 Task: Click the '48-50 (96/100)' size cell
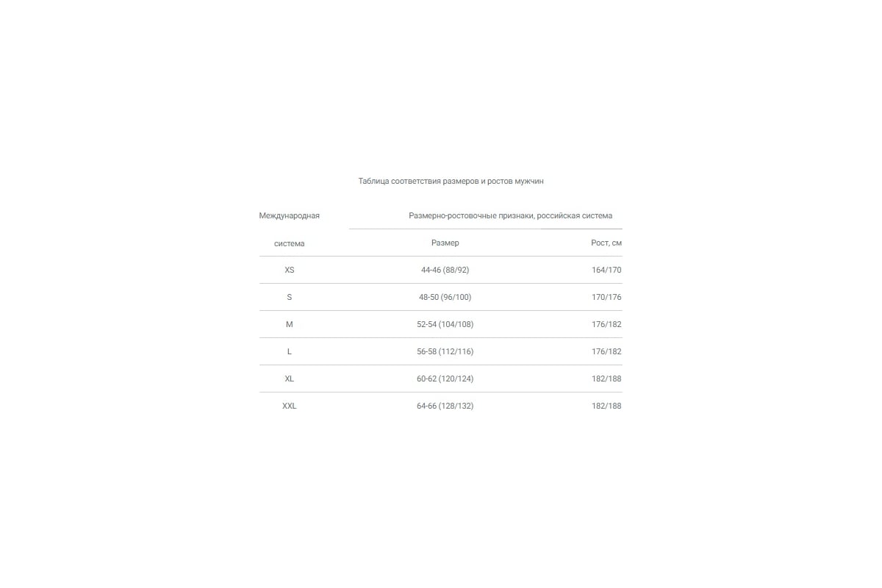[445, 298]
